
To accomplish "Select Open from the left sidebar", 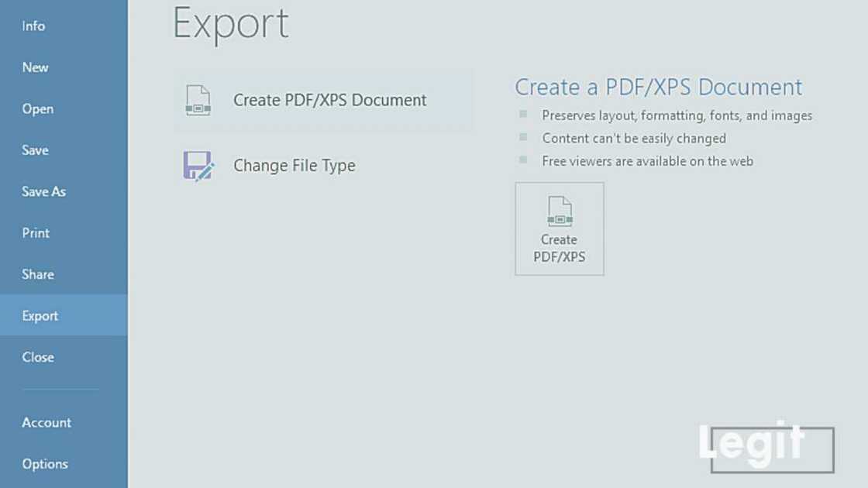I will click(37, 109).
